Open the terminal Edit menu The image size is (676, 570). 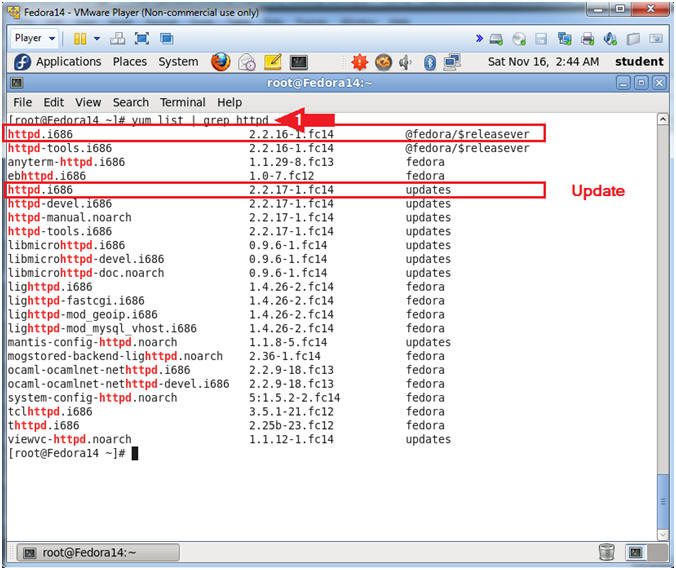coord(53,103)
